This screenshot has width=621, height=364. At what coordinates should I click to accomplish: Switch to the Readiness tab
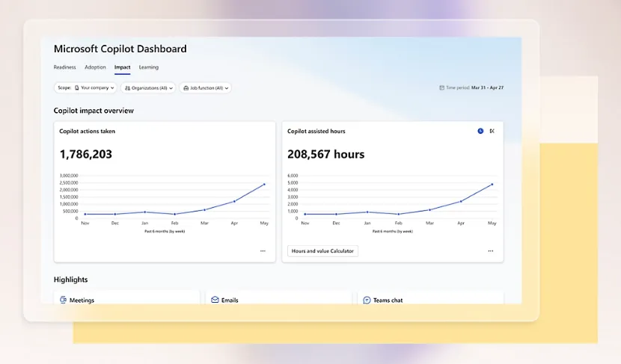64,67
